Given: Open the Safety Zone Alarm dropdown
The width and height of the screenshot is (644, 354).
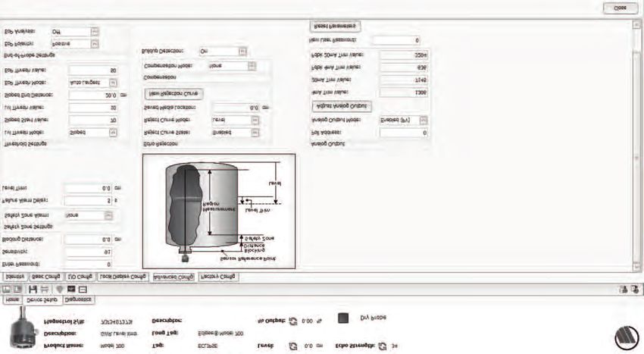Looking at the screenshot, I should pyautogui.click(x=109, y=215).
